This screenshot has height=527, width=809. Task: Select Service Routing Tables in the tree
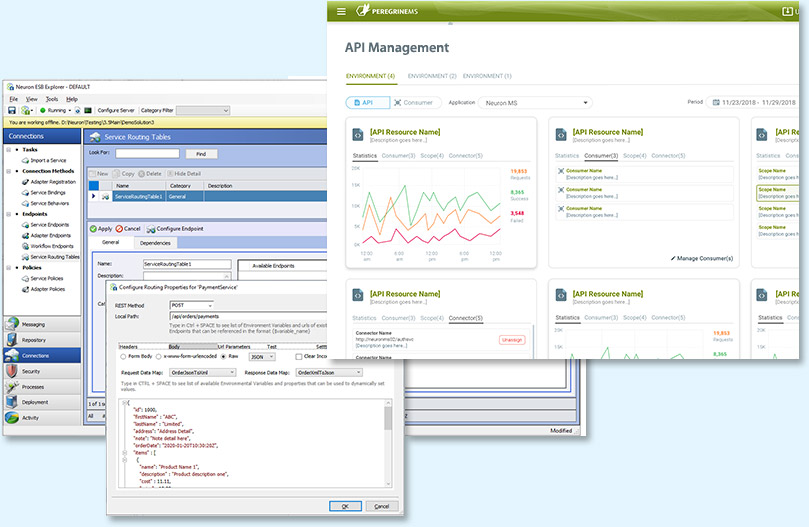point(55,257)
